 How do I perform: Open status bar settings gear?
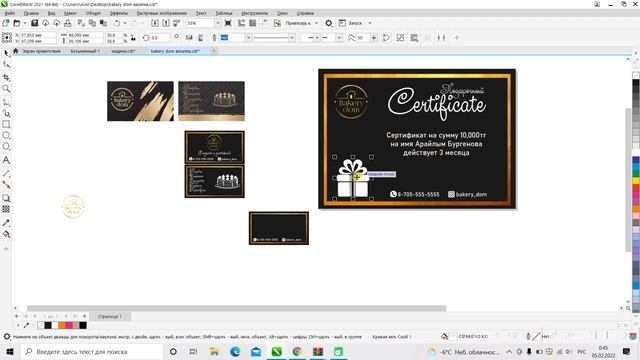pyautogui.click(x=7, y=337)
